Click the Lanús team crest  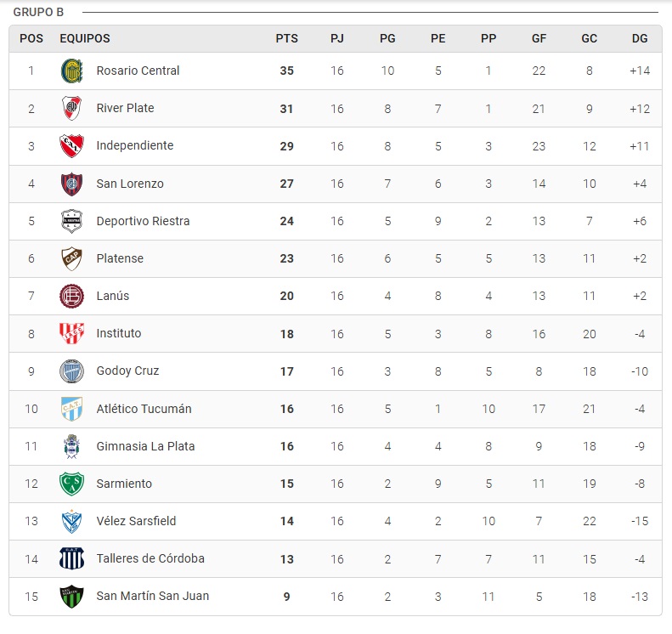71,296
